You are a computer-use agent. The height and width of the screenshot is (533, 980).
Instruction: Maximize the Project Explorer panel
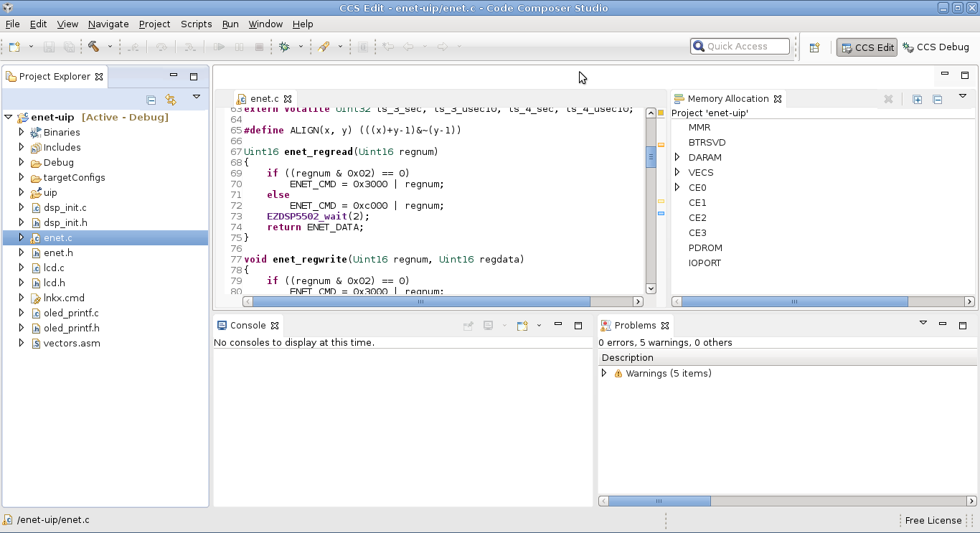coord(194,76)
